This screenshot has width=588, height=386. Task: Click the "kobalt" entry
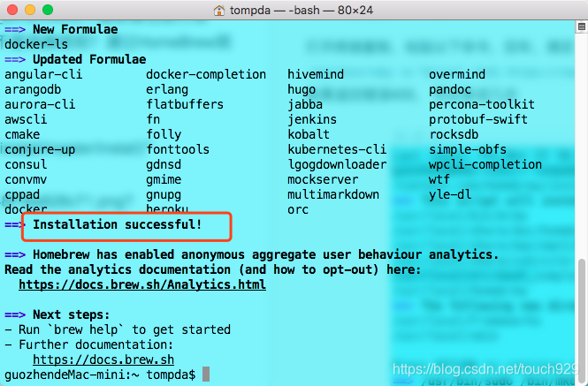[x=309, y=134]
